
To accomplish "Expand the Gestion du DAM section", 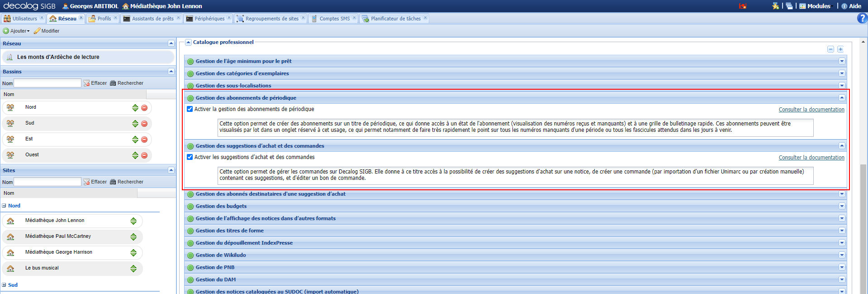I will tap(842, 280).
